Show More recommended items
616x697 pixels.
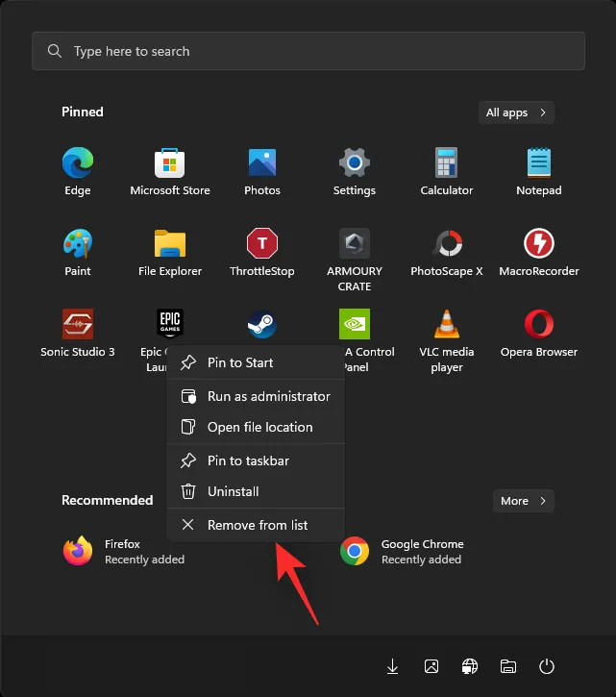tap(523, 501)
